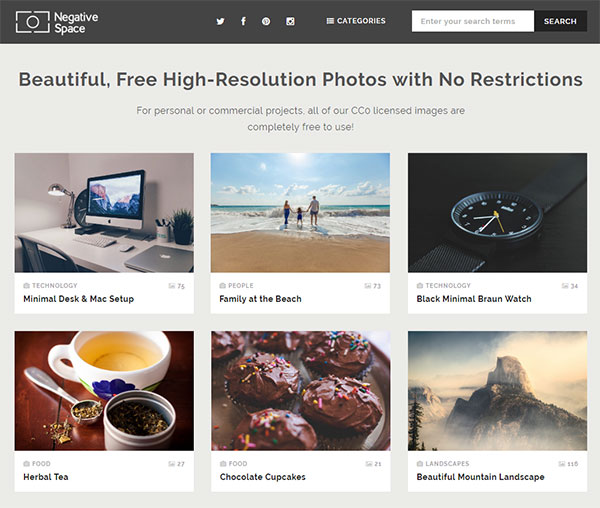Open the Chocolate Cupcakes photo thumbnail

click(300, 391)
